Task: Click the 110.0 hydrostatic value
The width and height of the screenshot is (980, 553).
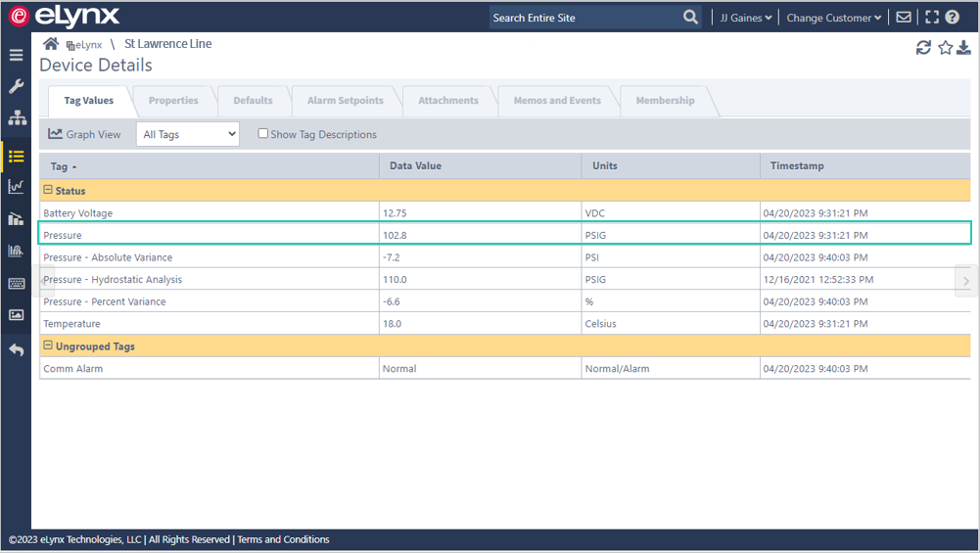Action: click(x=395, y=279)
